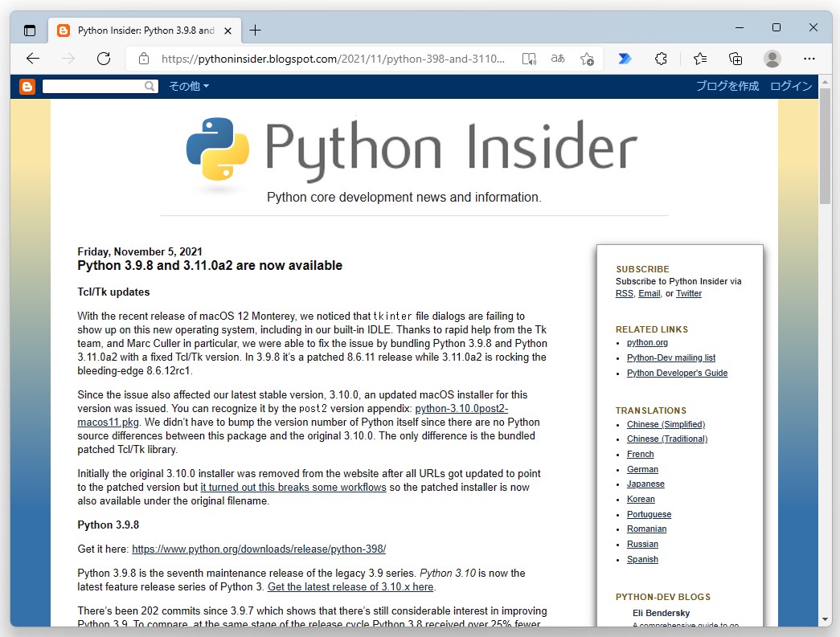Open the Japanese translation link
Viewport: 840px width, 637px height.
(x=645, y=484)
